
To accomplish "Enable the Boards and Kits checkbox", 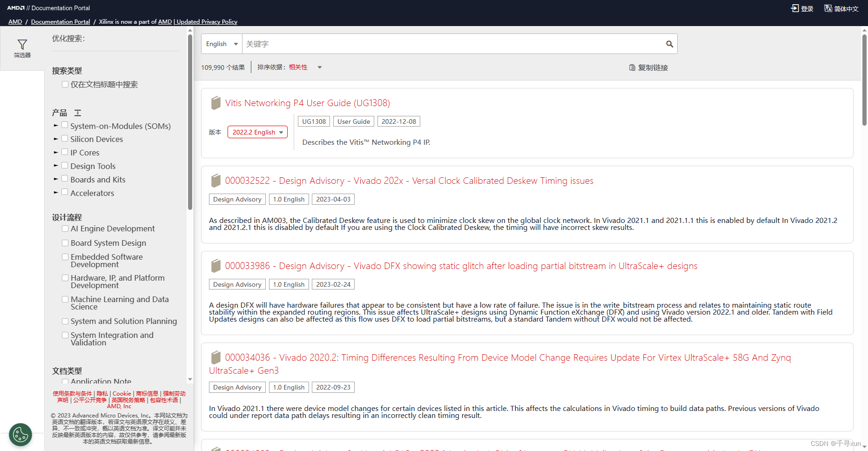I will pos(65,179).
